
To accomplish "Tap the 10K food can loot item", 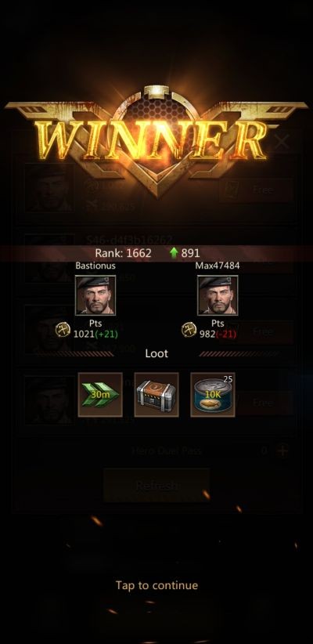I will (x=213, y=395).
